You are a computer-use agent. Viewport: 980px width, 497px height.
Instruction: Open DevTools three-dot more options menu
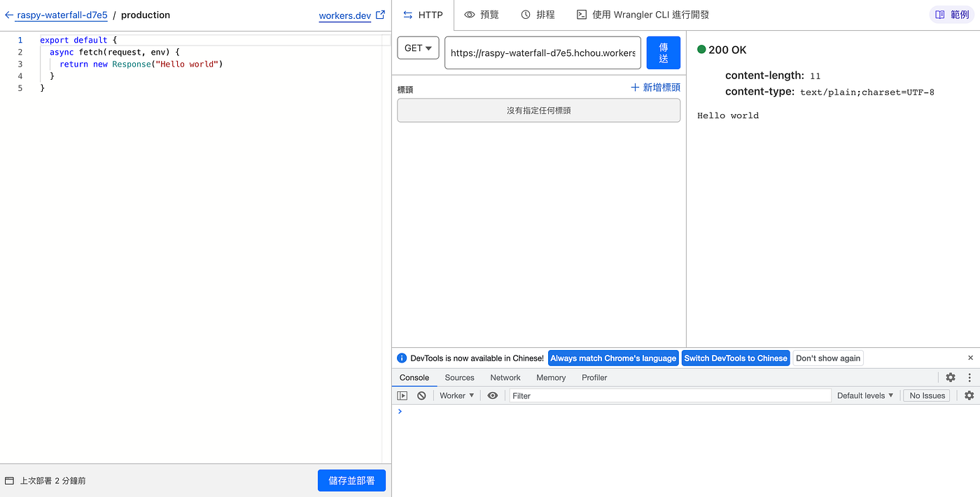click(x=969, y=377)
